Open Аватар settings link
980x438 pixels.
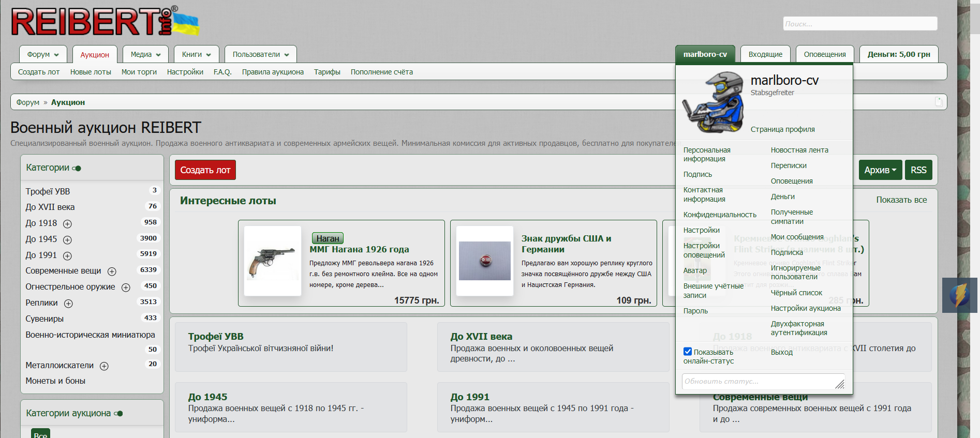coord(695,270)
